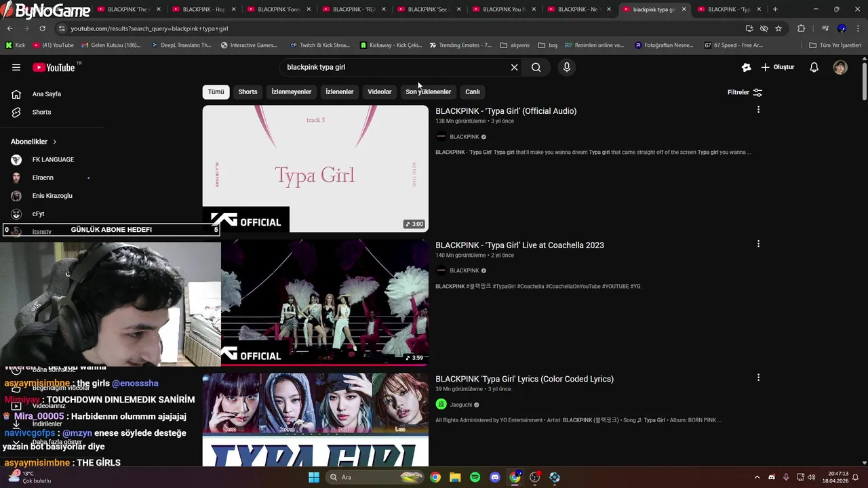Show hidden system tray icons
Image resolution: width=868 pixels, height=488 pixels.
[757, 477]
